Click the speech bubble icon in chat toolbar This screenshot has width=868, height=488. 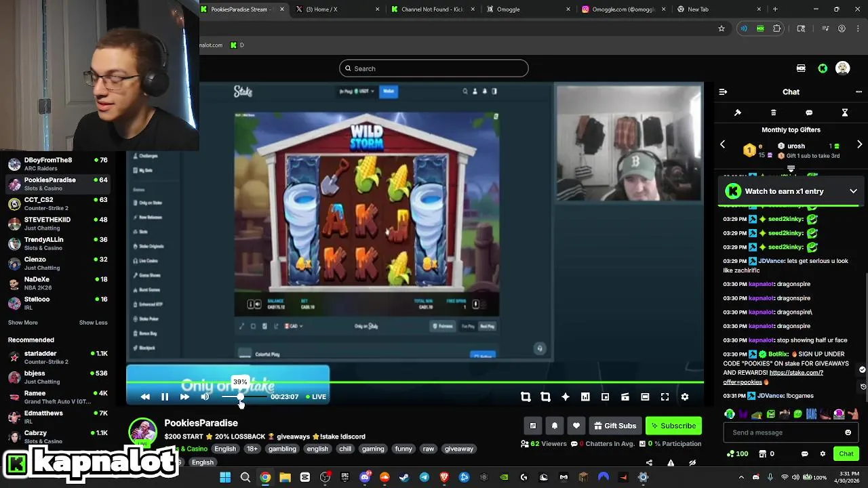click(x=809, y=113)
